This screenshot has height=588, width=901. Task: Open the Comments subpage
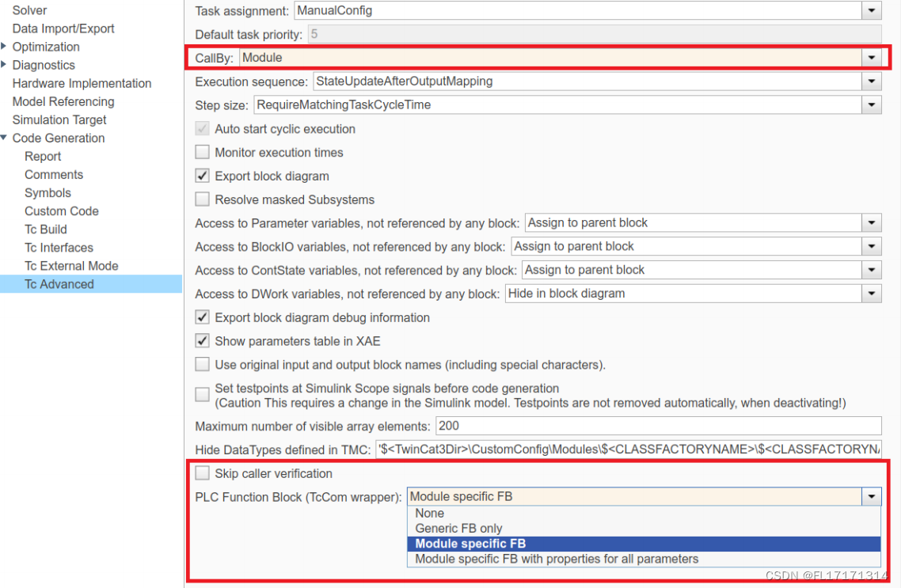(53, 175)
